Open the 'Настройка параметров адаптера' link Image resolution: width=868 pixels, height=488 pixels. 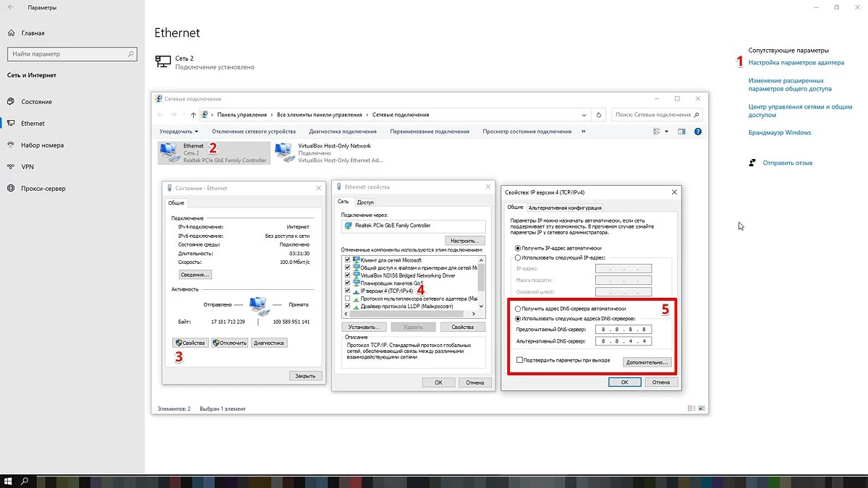pos(796,63)
